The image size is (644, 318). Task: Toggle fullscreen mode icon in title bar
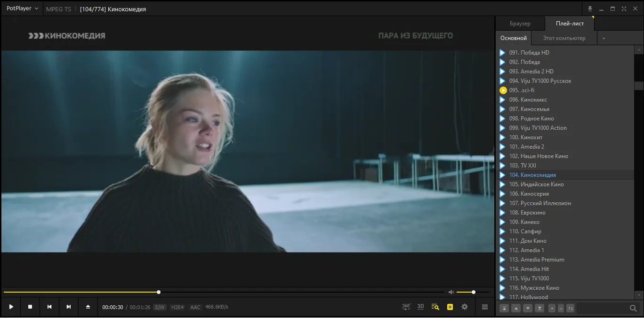pyautogui.click(x=624, y=8)
